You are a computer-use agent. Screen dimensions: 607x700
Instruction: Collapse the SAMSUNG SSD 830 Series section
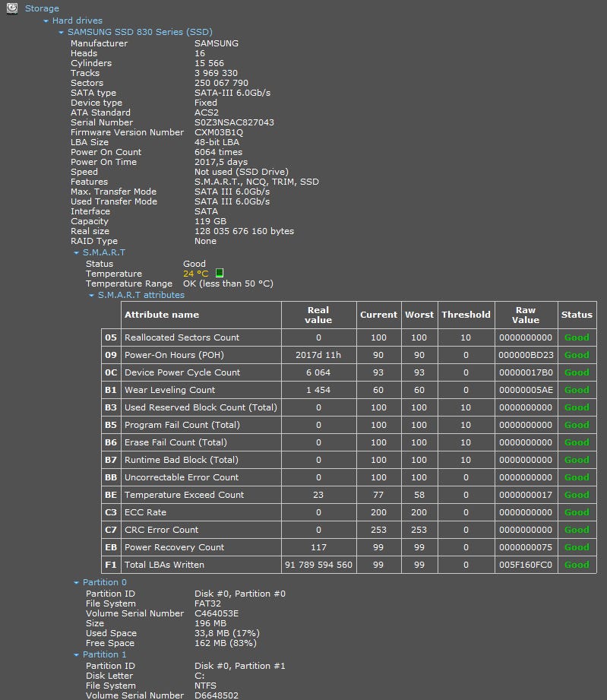click(x=62, y=33)
